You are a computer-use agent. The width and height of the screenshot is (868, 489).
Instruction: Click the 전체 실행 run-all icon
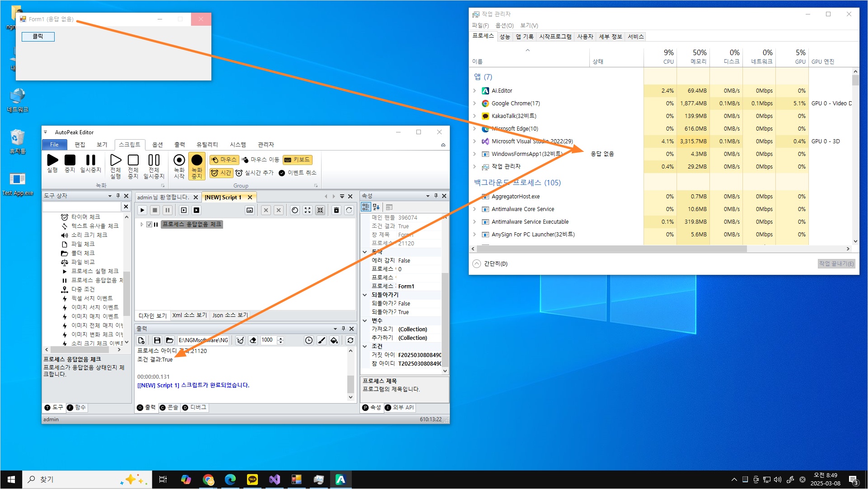click(x=116, y=160)
